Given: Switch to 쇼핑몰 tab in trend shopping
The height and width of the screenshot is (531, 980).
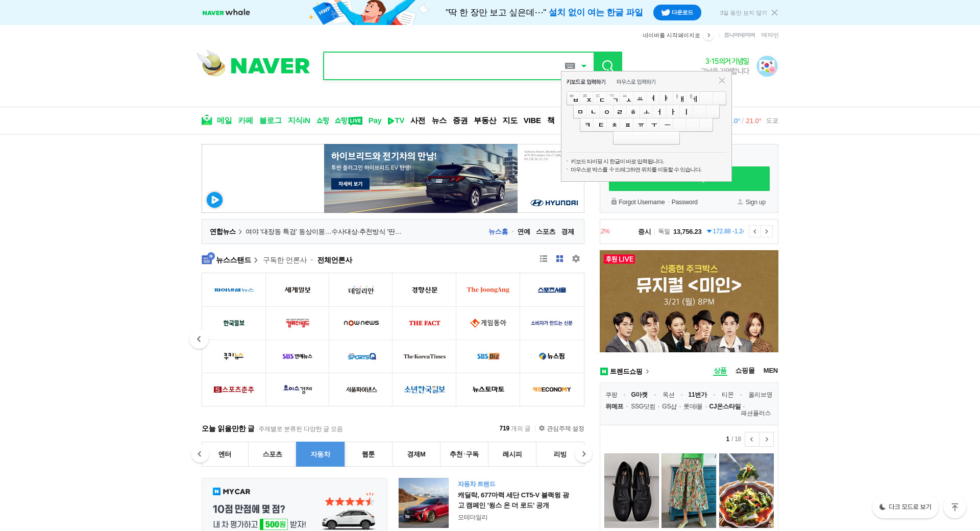Looking at the screenshot, I should (745, 371).
